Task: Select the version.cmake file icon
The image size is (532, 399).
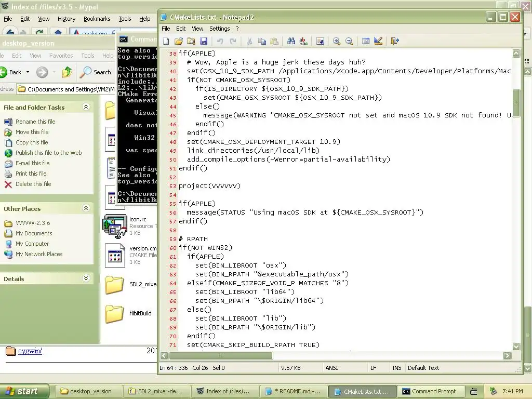Action: pyautogui.click(x=115, y=256)
